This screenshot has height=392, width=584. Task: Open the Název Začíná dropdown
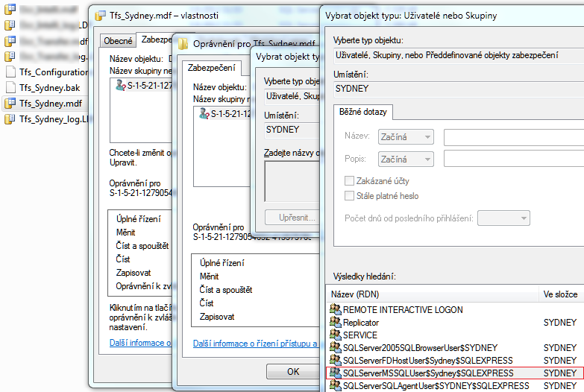pyautogui.click(x=406, y=137)
